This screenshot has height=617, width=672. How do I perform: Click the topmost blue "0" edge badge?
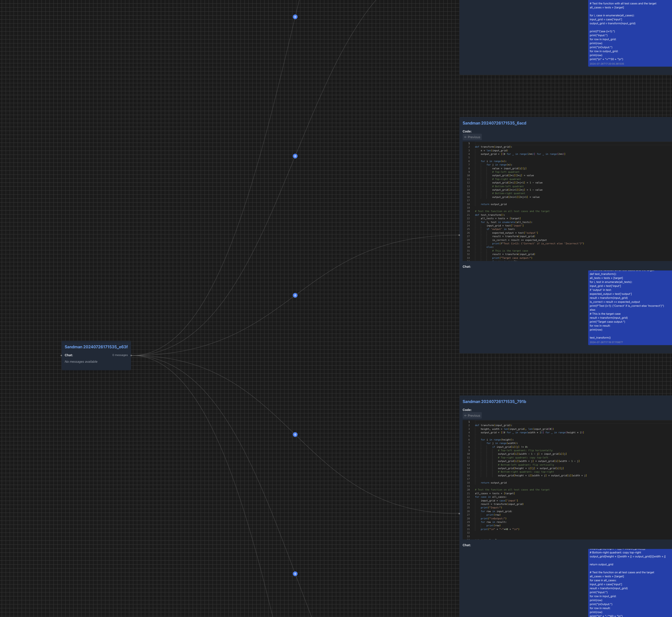pyautogui.click(x=295, y=17)
